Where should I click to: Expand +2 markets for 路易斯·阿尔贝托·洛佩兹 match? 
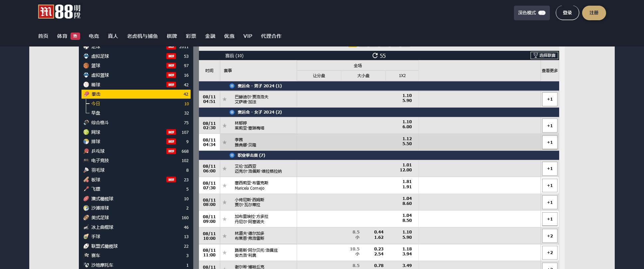click(550, 253)
